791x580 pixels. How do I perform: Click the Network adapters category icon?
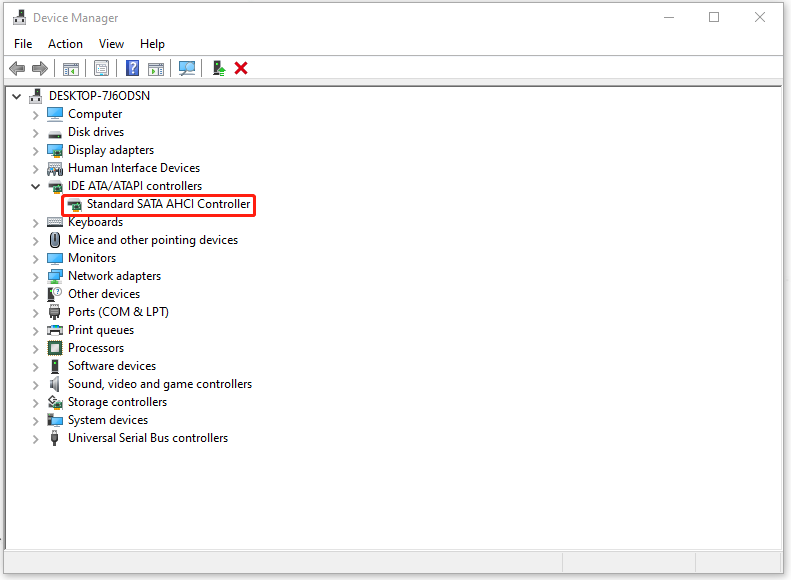point(55,276)
